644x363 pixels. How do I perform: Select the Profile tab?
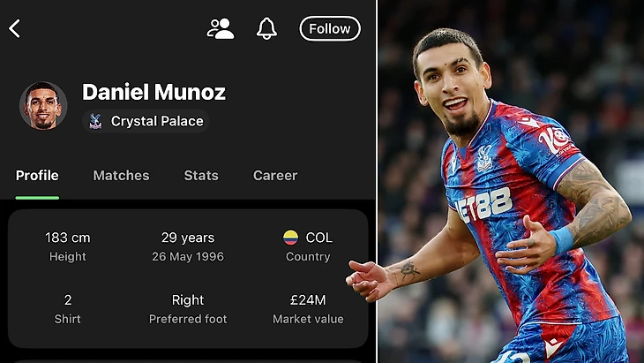point(37,175)
